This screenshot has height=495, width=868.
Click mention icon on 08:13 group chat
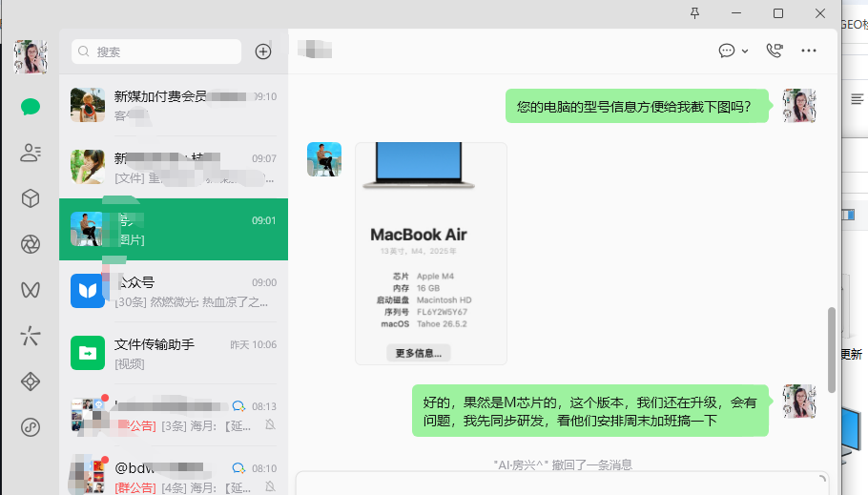[x=238, y=406]
